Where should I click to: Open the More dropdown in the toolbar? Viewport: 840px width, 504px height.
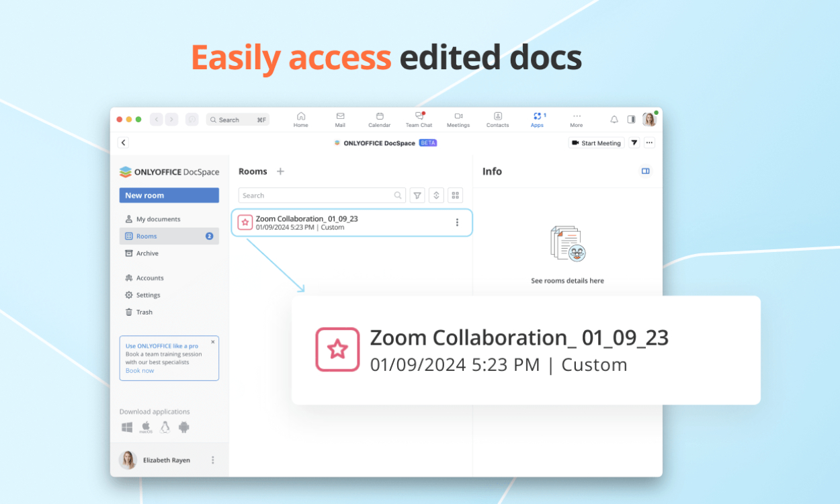pyautogui.click(x=576, y=119)
